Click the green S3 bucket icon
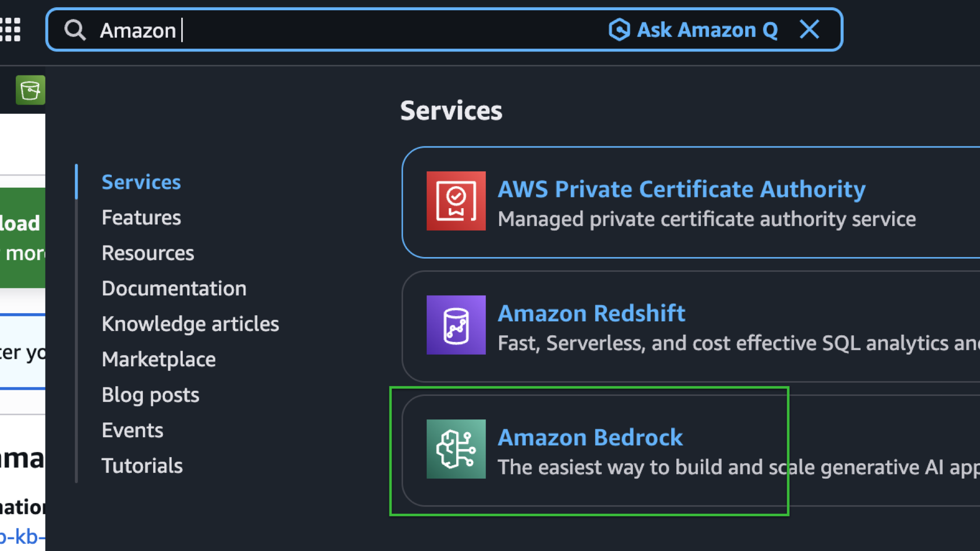The image size is (980, 551). 30,90
